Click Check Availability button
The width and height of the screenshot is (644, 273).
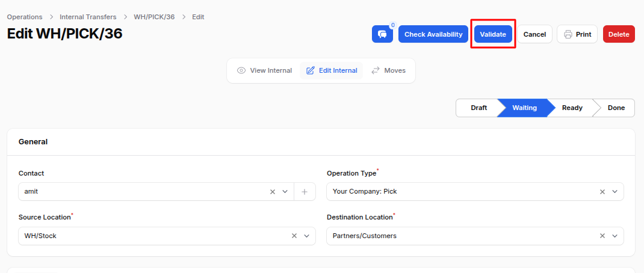[x=433, y=34]
